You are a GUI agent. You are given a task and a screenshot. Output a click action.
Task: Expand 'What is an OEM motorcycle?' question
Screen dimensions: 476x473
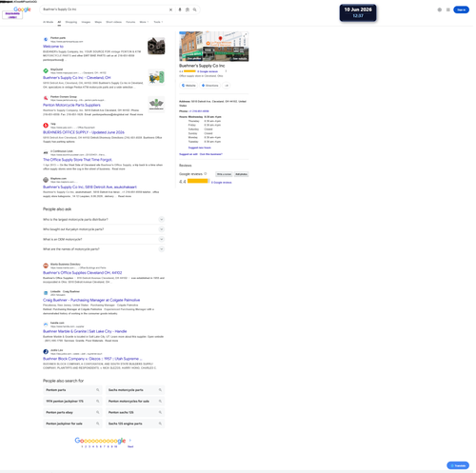pos(104,239)
